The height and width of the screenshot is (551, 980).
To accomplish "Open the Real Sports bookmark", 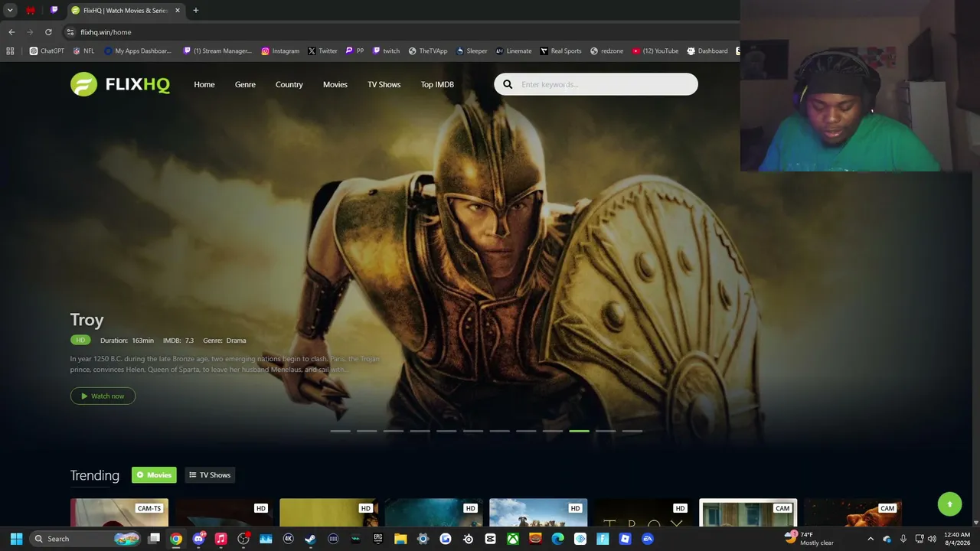I will click(x=560, y=51).
